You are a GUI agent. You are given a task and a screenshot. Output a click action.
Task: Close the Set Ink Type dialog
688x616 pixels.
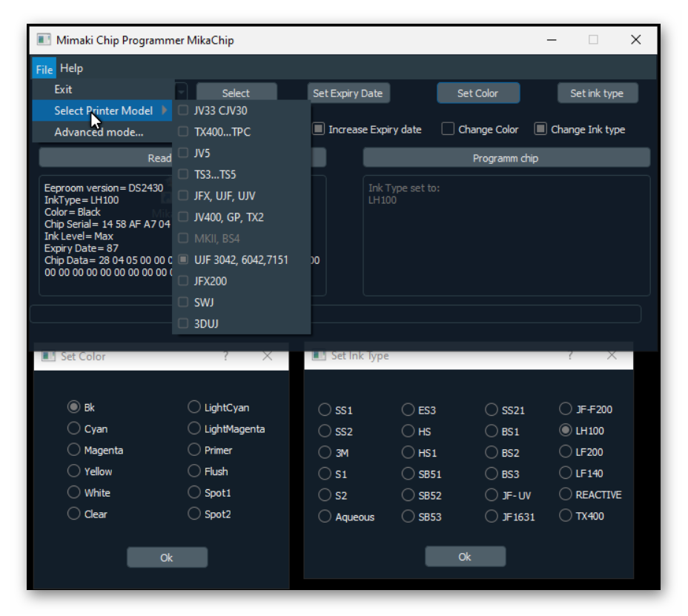coord(612,355)
